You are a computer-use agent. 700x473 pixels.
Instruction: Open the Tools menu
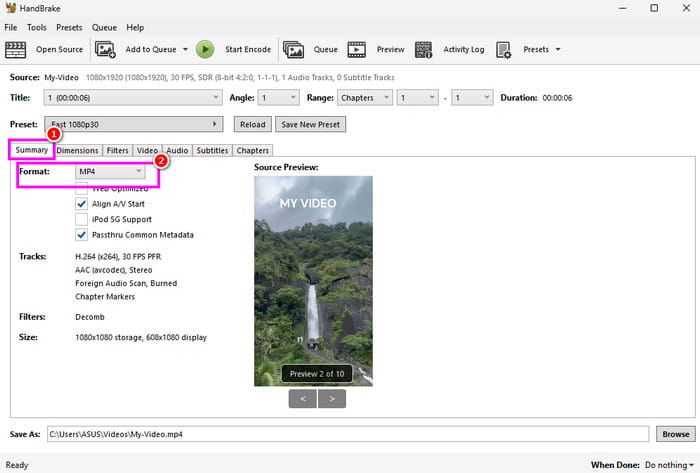click(x=37, y=28)
